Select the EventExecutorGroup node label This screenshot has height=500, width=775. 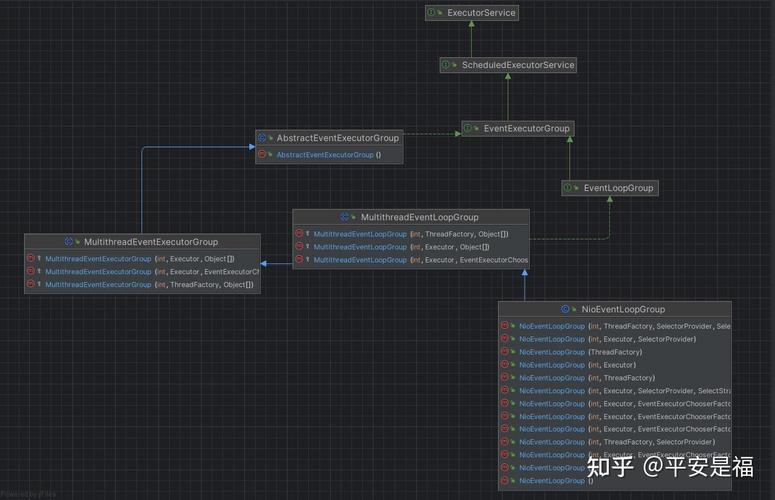pyautogui.click(x=526, y=128)
